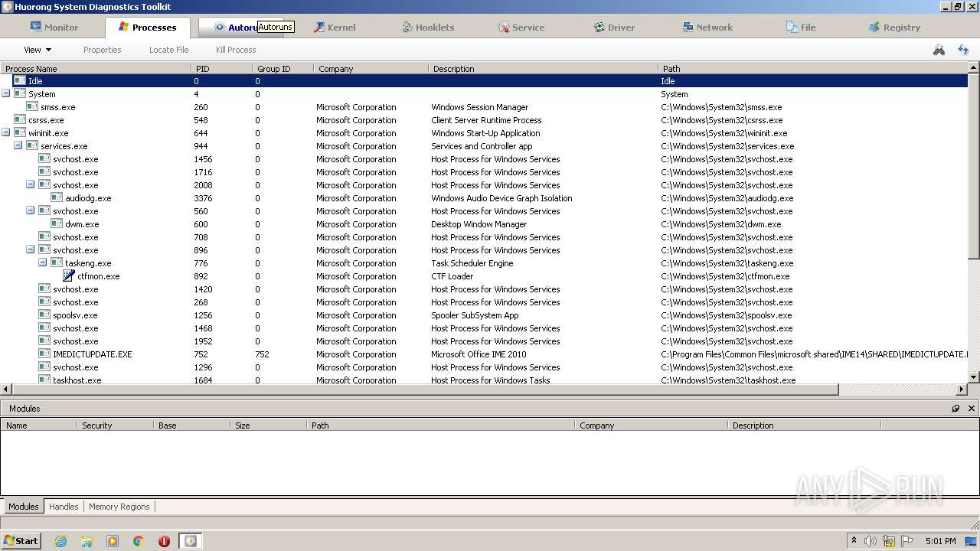Open the File tab
The width and height of the screenshot is (980, 551).
coord(801,27)
